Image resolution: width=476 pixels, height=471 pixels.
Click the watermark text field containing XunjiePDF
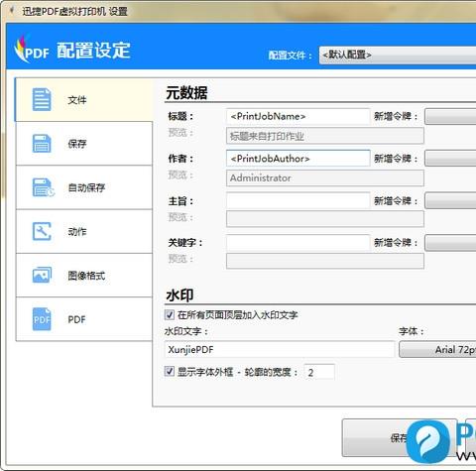280,349
